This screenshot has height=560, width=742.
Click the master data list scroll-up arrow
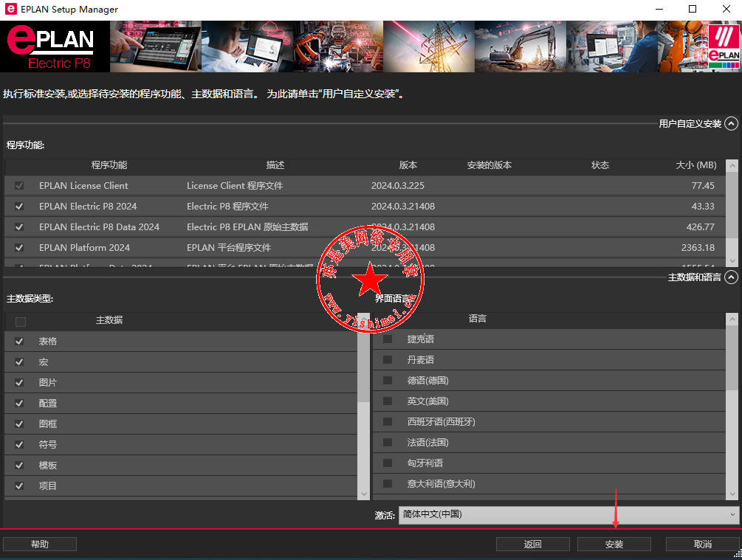364,319
